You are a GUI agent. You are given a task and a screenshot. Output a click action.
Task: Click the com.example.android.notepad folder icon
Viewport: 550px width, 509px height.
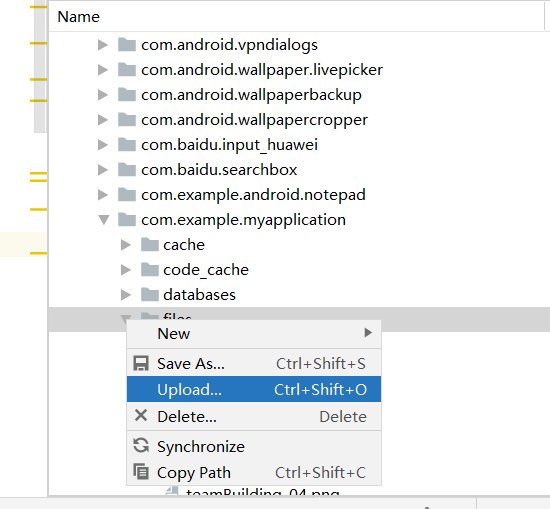click(x=127, y=194)
